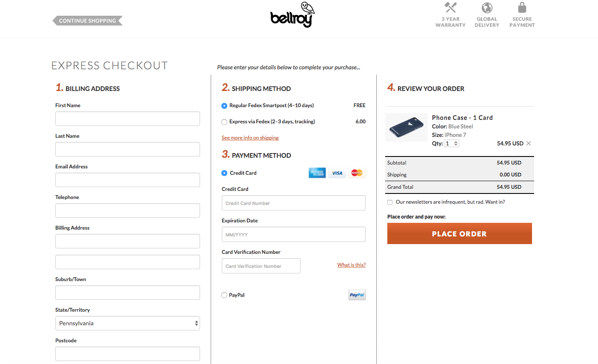The height and width of the screenshot is (364, 598).
Task: Click the Visa card icon
Action: pyautogui.click(x=337, y=173)
